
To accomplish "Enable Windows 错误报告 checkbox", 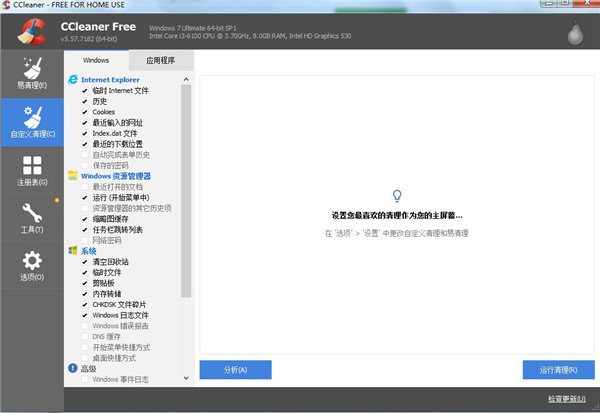I will pos(85,326).
